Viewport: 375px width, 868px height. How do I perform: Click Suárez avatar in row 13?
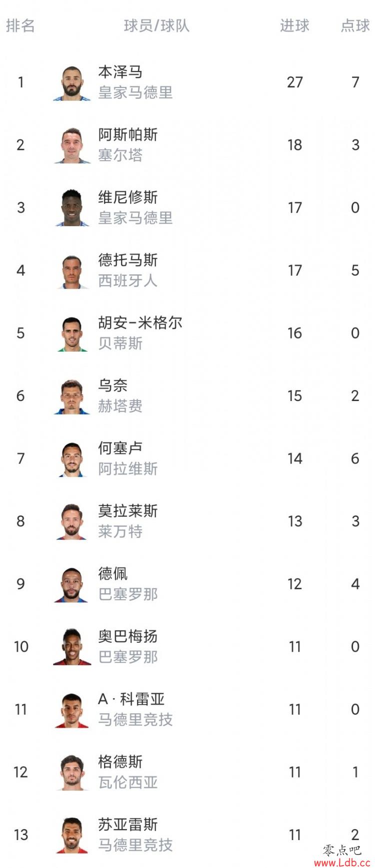[x=72, y=835]
